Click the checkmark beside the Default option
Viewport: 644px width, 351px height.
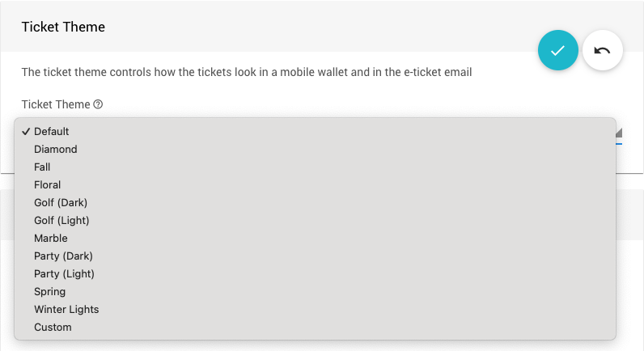pos(27,131)
